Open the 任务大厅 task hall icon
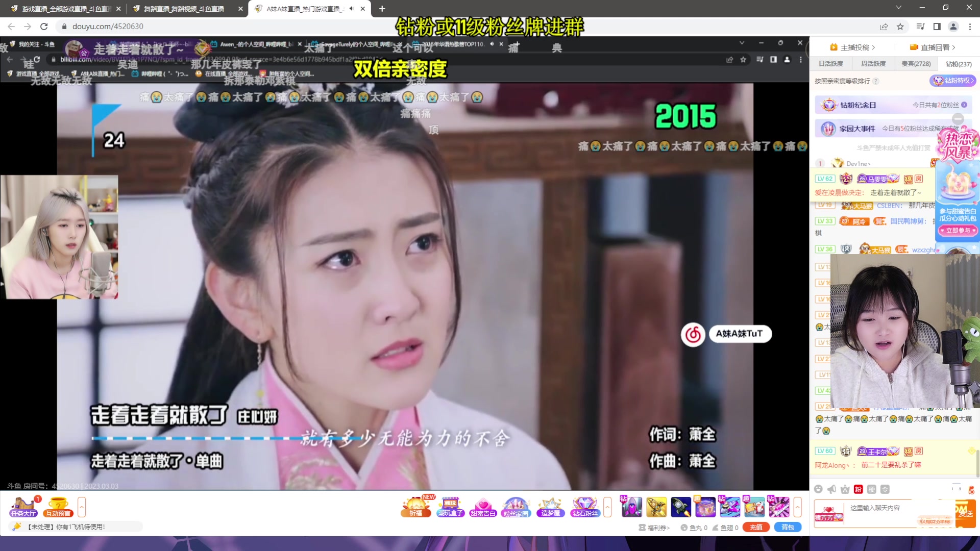Screen dimensions: 980x551 click(23, 507)
